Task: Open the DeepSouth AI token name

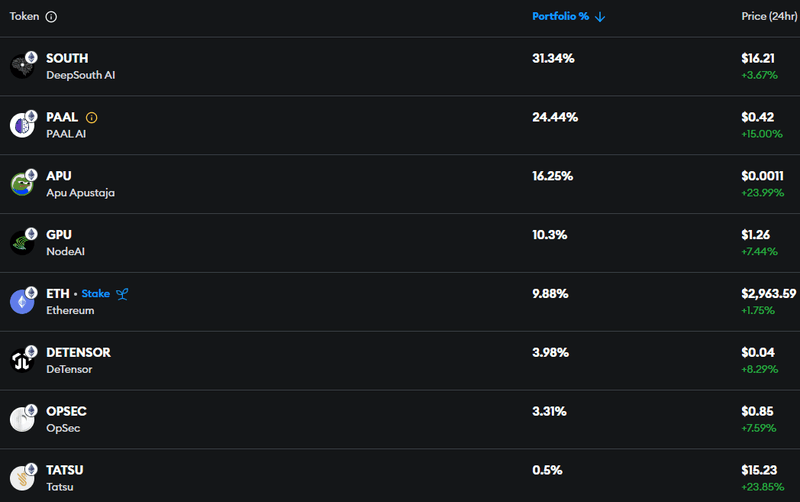Action: click(81, 75)
